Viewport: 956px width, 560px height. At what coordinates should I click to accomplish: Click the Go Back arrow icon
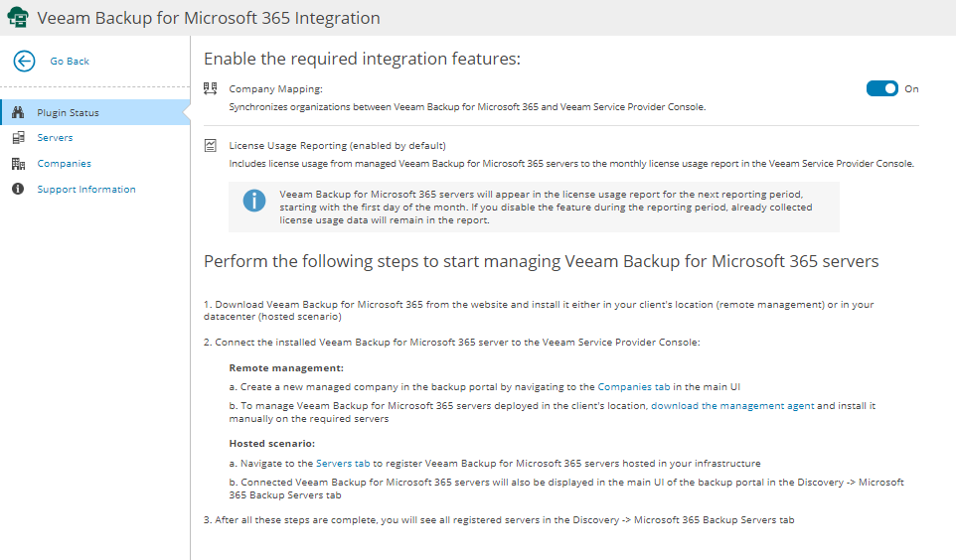pos(24,61)
